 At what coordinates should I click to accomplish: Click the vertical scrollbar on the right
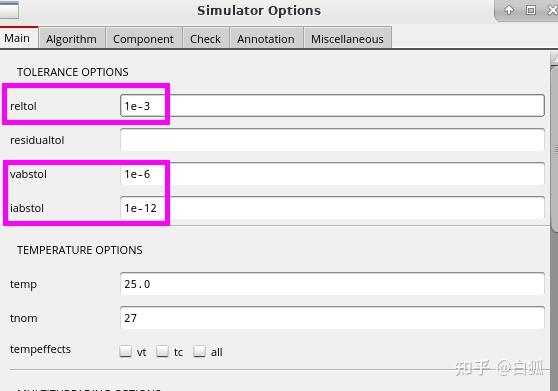(x=554, y=148)
